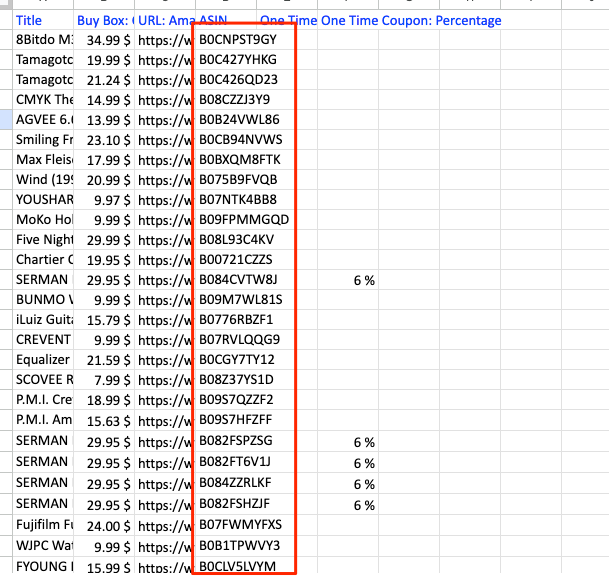Select ASIN cell B075B9FVQB

coord(226,180)
